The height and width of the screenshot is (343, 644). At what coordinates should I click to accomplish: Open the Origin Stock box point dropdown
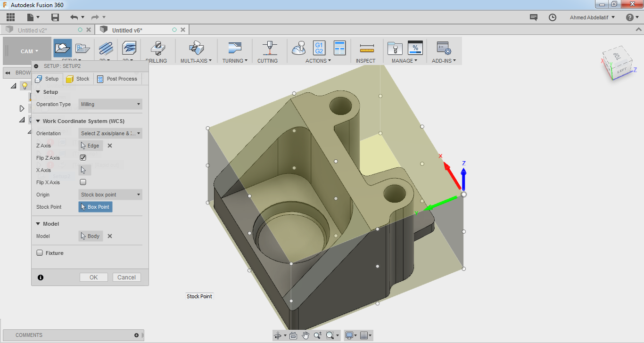point(110,195)
